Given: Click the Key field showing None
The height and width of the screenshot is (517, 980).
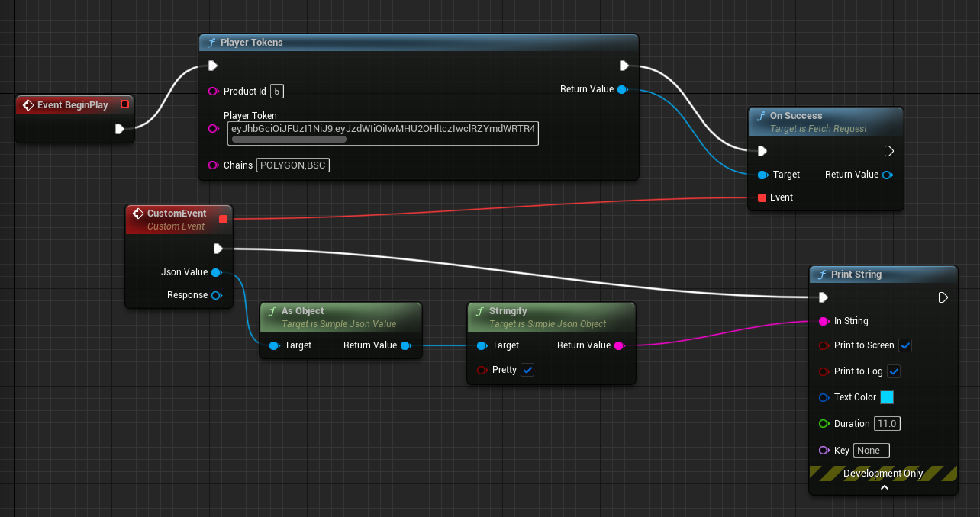Looking at the screenshot, I should click(x=871, y=450).
